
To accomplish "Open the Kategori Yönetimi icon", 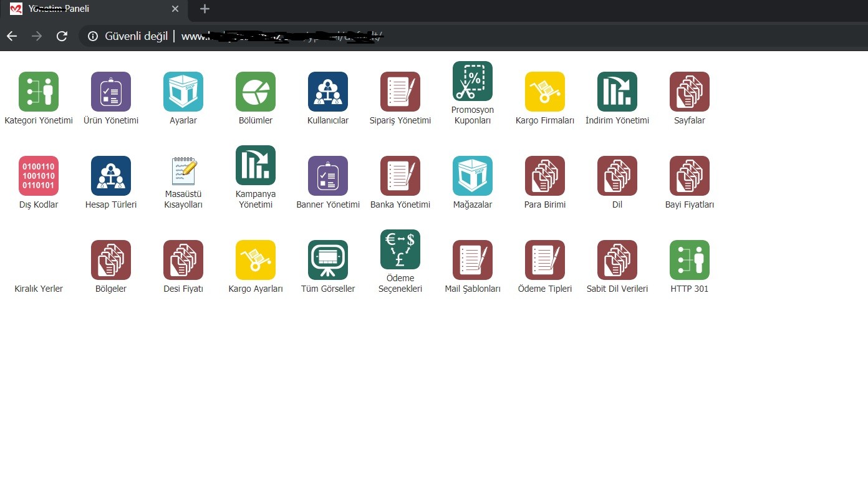I will click(x=39, y=92).
